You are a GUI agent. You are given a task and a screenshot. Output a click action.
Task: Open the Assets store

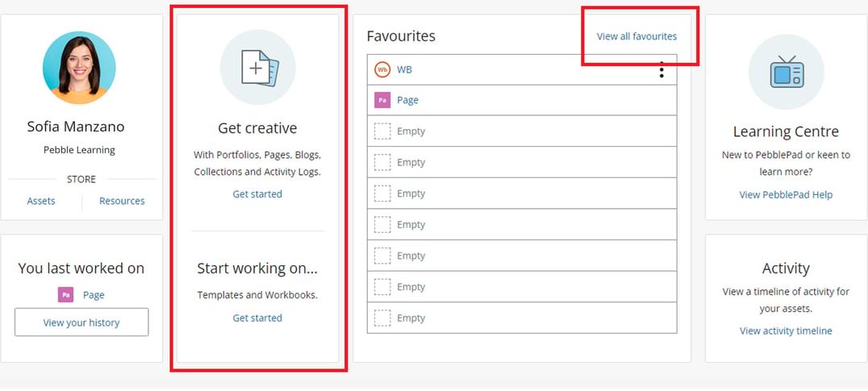point(41,201)
